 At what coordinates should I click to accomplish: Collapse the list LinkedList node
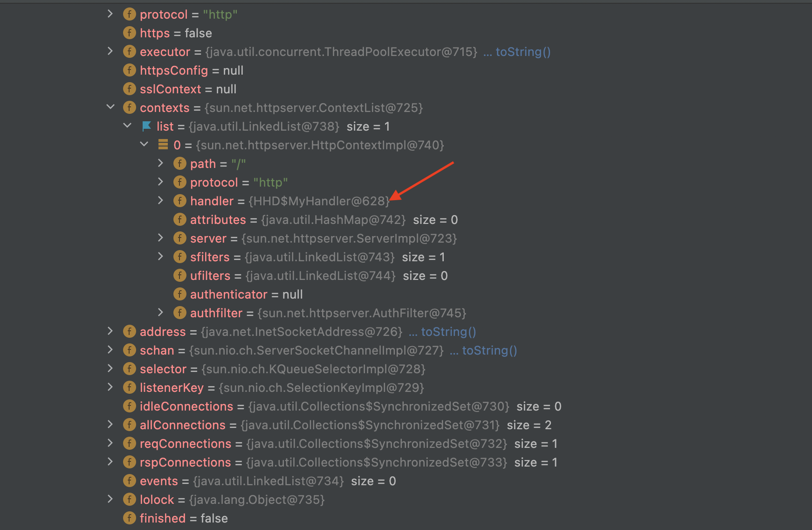[127, 126]
